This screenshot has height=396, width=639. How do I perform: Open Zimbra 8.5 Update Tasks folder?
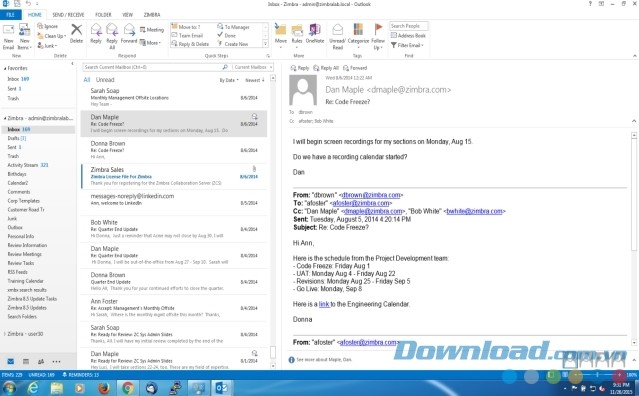coord(32,299)
